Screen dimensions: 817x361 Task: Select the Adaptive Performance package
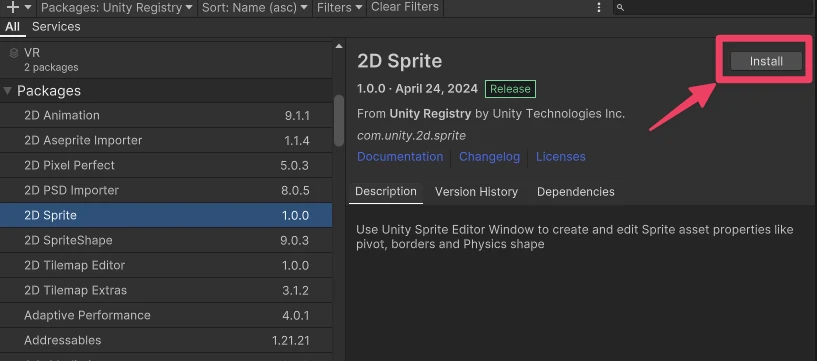tap(166, 315)
